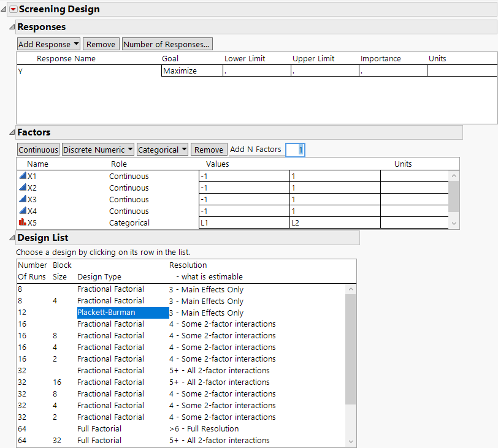Viewport: 498px width, 448px height.
Task: Collapse the Responses section
Action: point(10,27)
